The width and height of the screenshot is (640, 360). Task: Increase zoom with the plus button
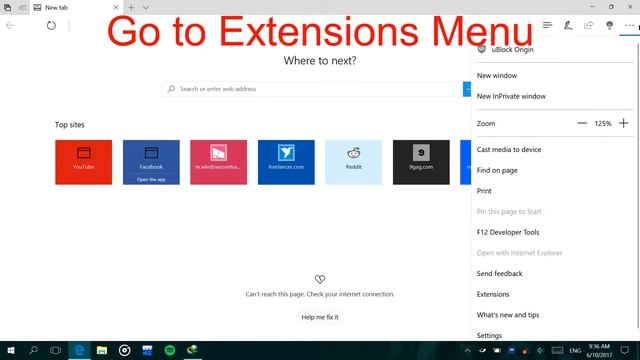623,123
